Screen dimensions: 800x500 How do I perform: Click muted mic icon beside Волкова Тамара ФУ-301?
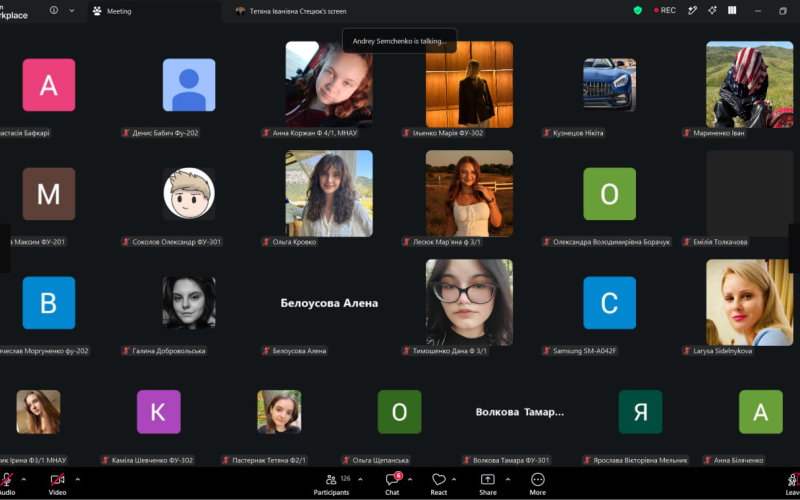[467, 460]
